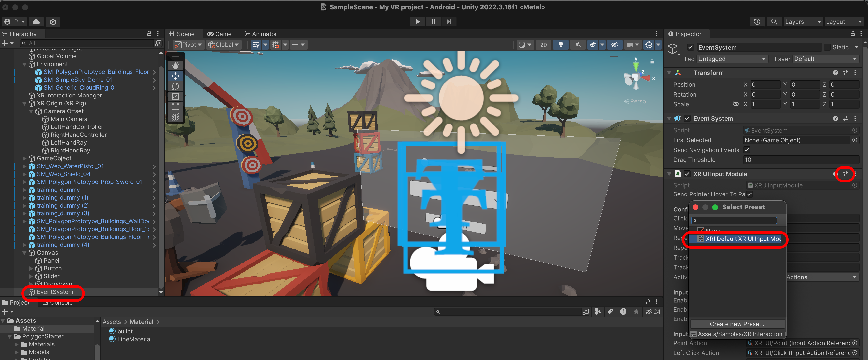Viewport: 868px width, 360px height.
Task: Select the Hand view tool
Action: 175,65
